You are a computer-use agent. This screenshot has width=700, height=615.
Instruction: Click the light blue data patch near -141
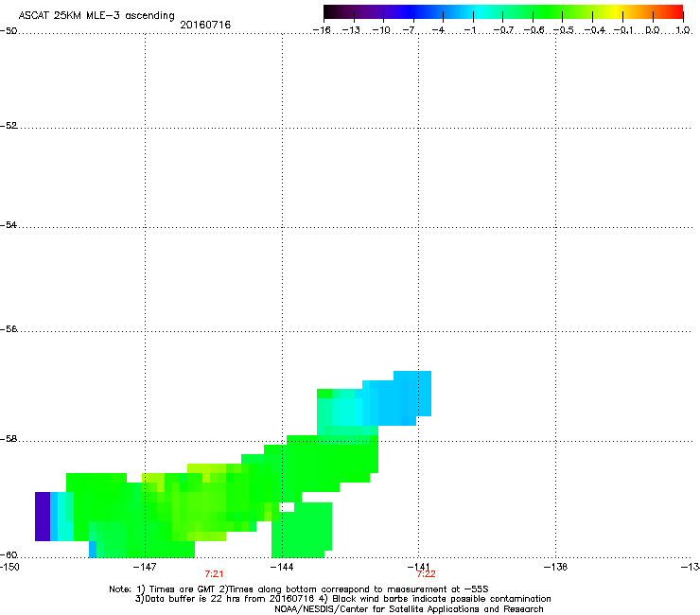pos(404,398)
